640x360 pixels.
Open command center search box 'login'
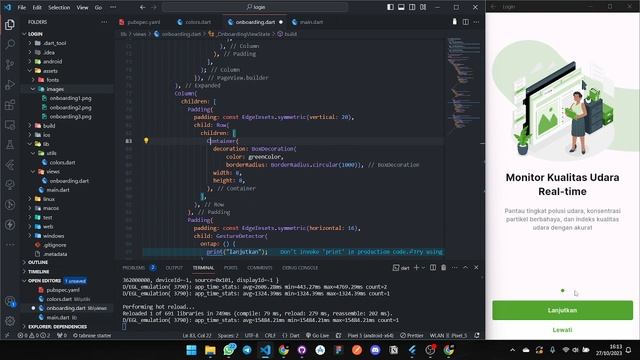click(x=255, y=7)
